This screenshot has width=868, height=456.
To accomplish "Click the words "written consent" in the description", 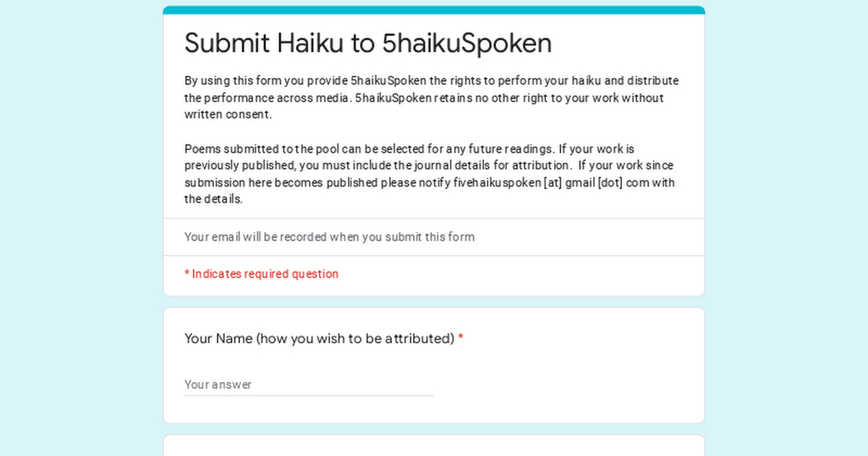I will [227, 114].
